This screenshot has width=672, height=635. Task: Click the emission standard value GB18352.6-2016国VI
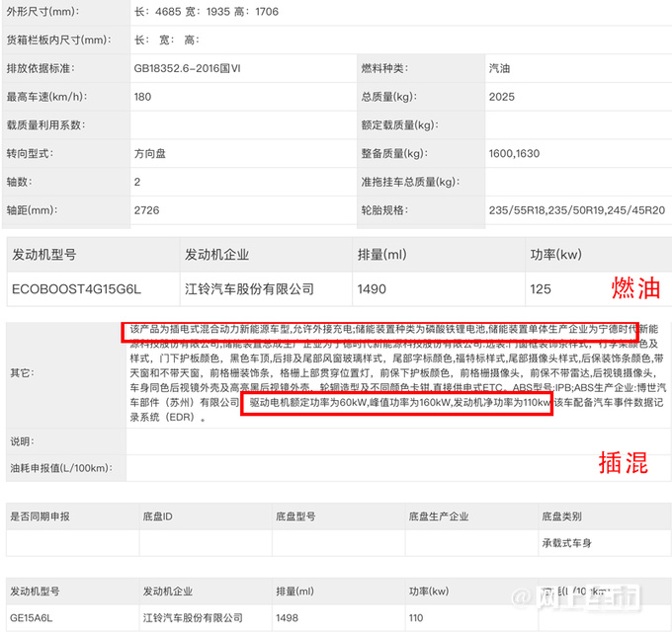point(188,68)
